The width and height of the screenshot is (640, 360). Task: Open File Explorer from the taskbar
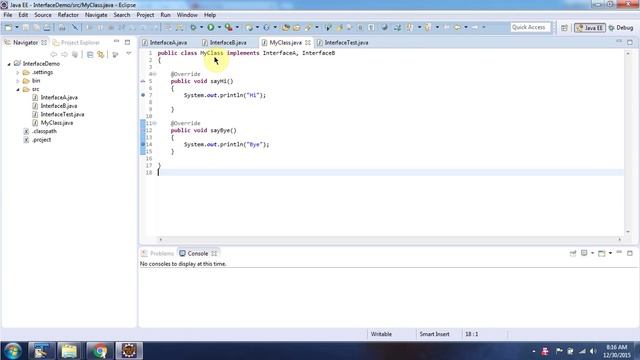[69, 351]
